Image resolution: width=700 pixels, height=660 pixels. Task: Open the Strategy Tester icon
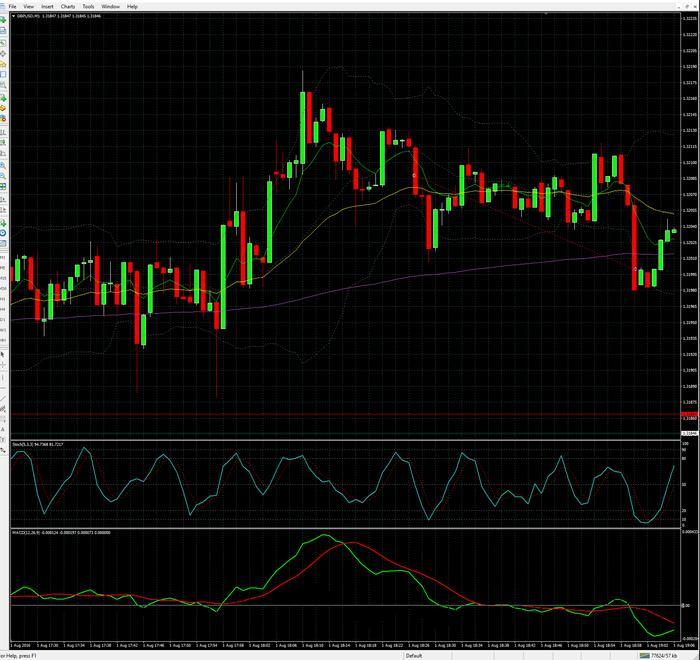[x=3, y=85]
